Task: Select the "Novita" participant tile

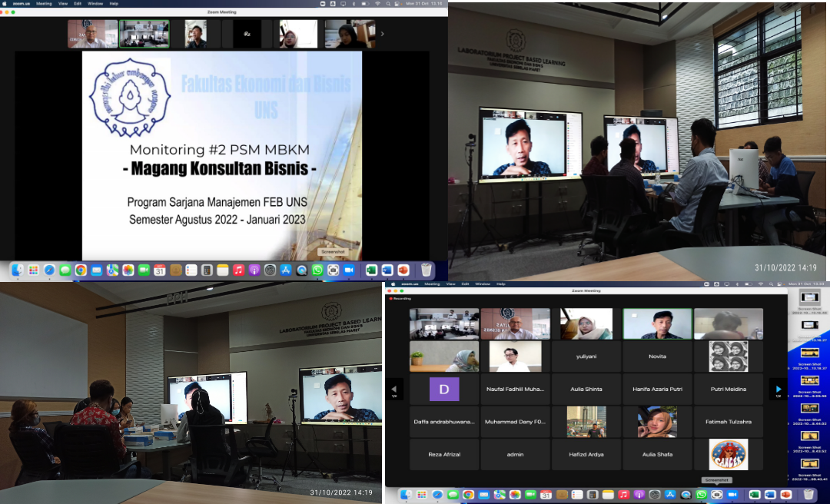Action: click(x=657, y=356)
